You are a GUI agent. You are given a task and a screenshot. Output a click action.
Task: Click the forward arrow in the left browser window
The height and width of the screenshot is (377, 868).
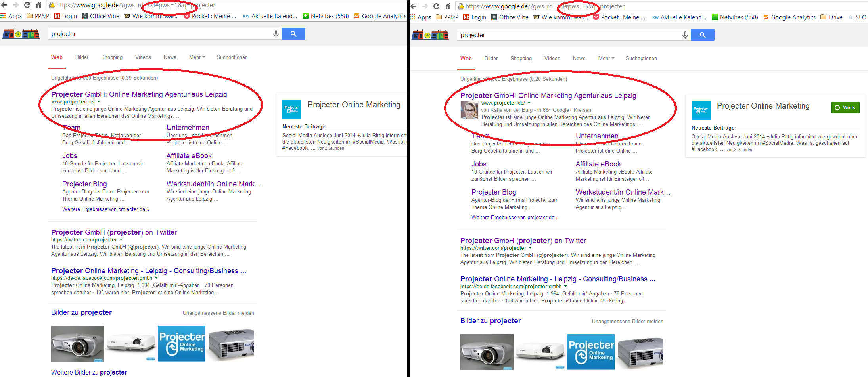pos(16,5)
